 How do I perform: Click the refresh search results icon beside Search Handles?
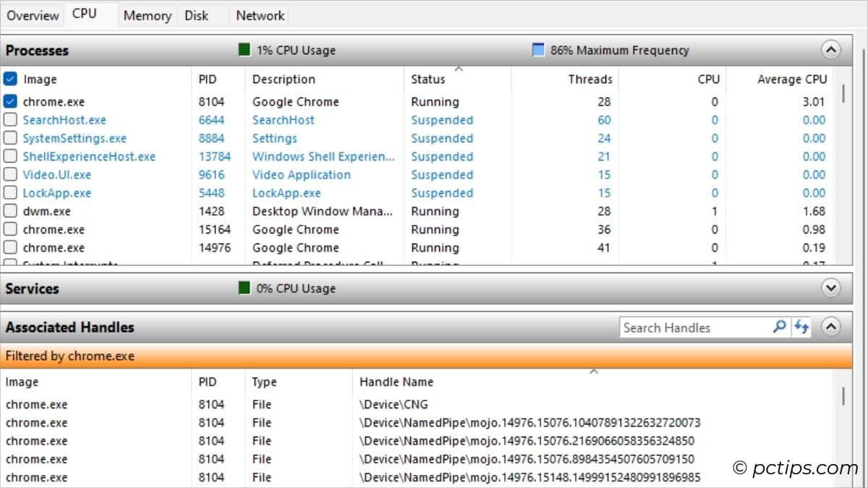pyautogui.click(x=801, y=328)
